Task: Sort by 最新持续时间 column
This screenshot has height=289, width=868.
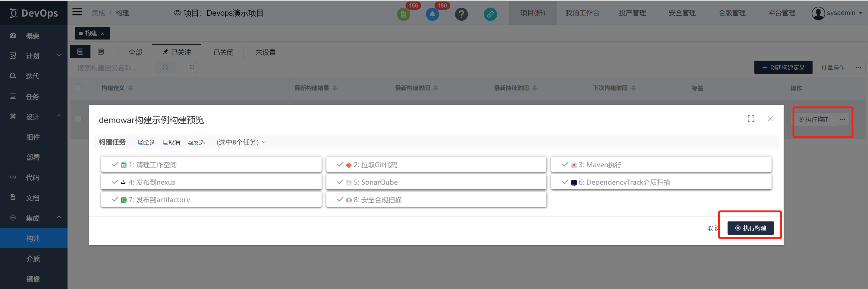Action: [x=534, y=88]
